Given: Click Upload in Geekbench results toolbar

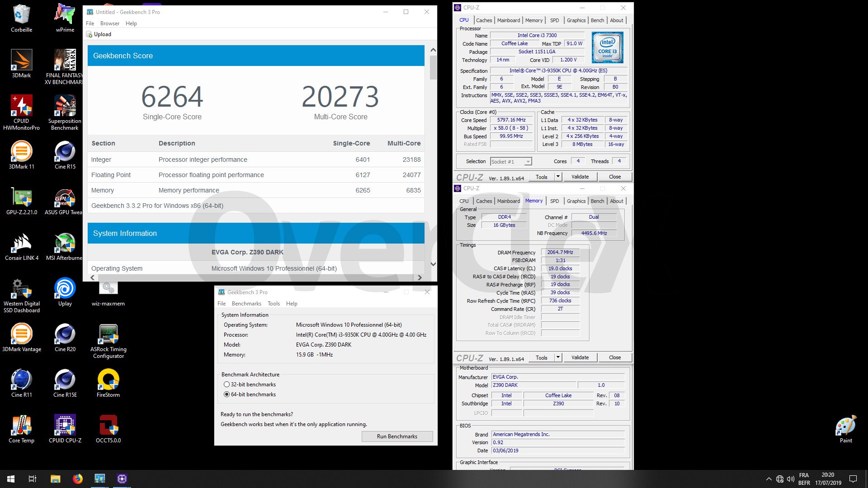Looking at the screenshot, I should pyautogui.click(x=99, y=34).
